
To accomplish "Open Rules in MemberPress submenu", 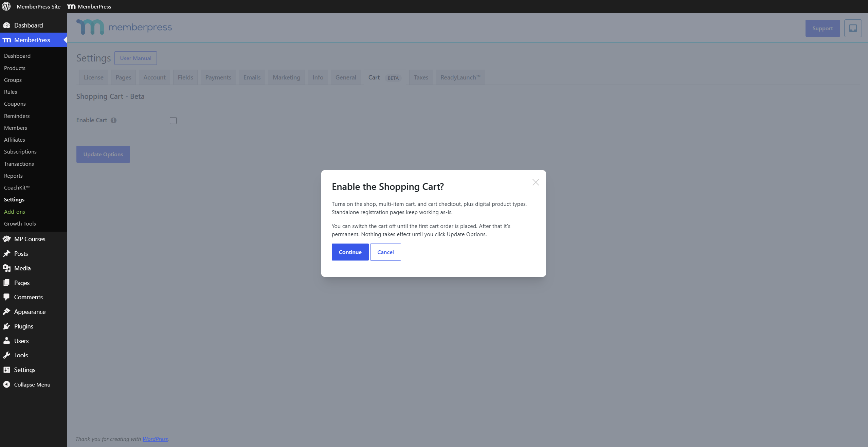I will tap(11, 92).
